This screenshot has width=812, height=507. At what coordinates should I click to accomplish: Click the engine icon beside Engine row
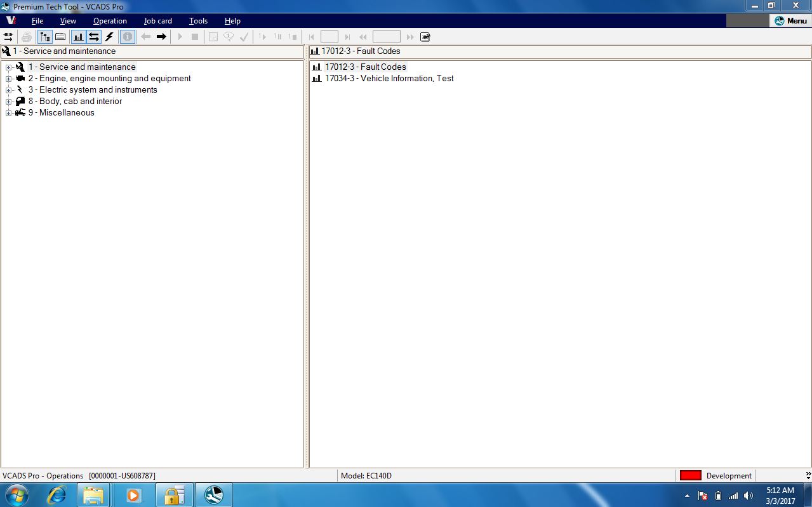point(20,78)
